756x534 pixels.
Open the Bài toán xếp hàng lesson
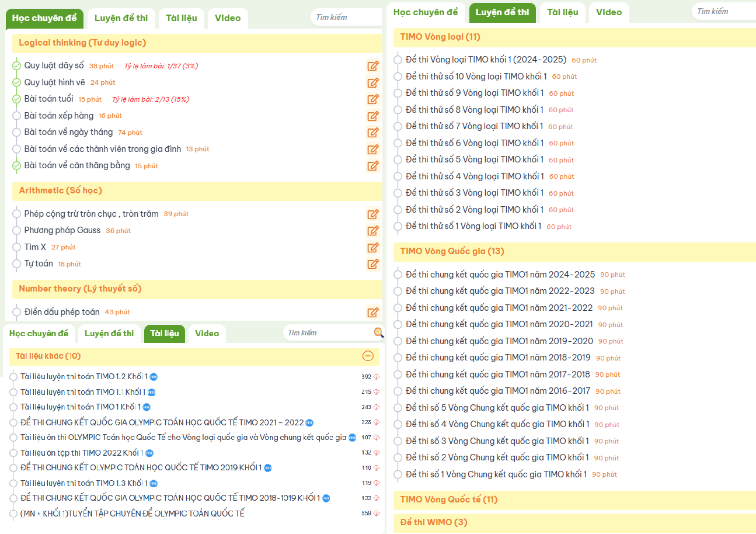click(x=59, y=116)
